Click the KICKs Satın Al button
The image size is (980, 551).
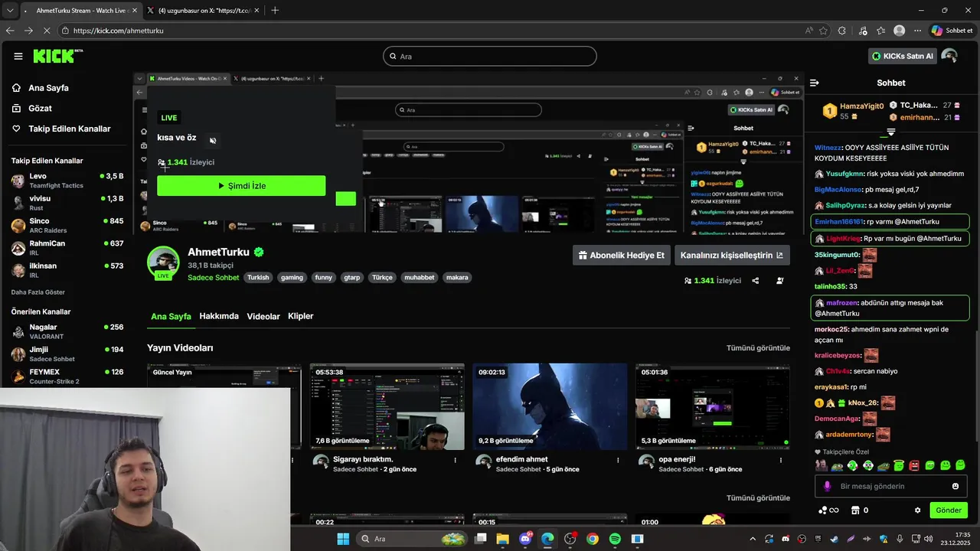(x=902, y=56)
